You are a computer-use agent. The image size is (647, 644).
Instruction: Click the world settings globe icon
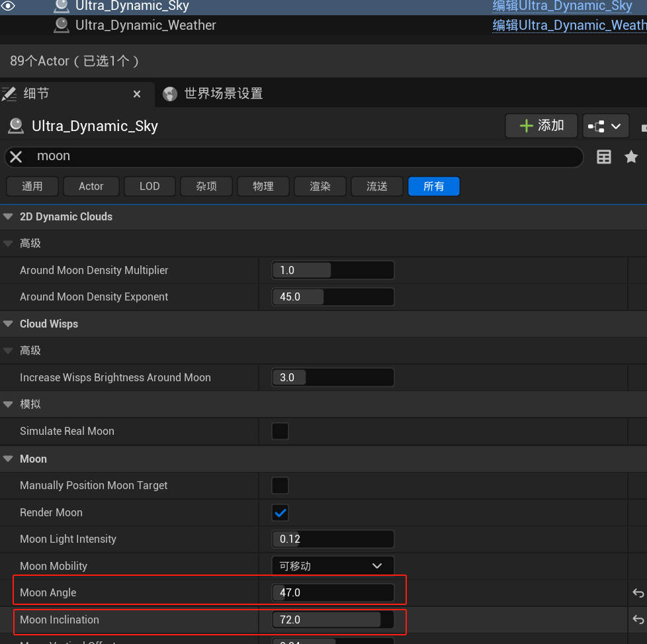(170, 94)
